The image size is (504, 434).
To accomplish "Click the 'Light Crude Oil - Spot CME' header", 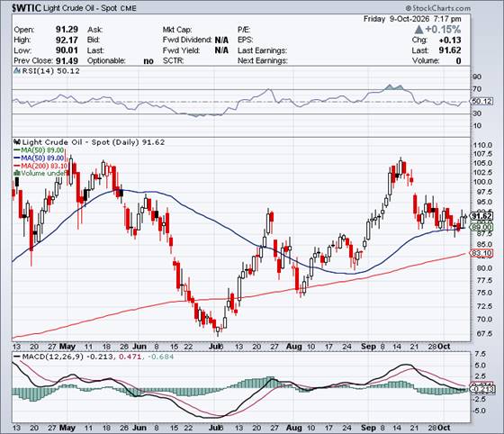I will [90, 8].
